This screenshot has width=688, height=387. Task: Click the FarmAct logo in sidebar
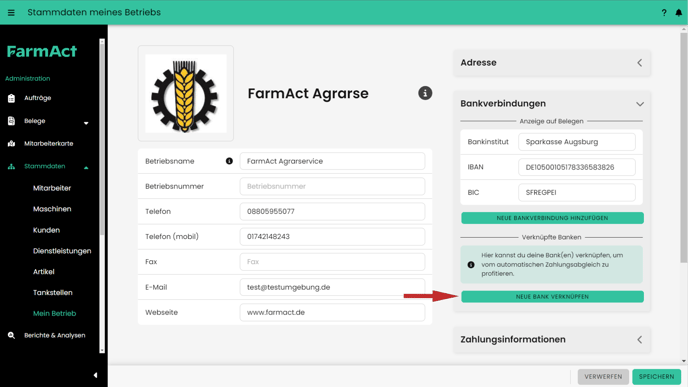42,51
